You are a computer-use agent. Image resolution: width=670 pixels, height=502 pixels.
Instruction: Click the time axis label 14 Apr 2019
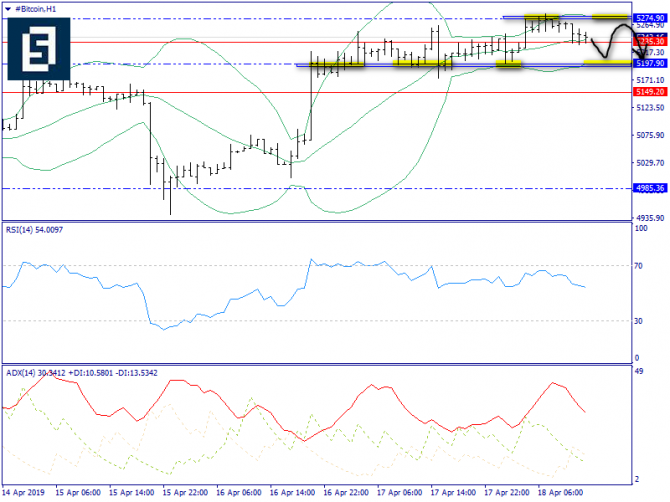pos(24,493)
